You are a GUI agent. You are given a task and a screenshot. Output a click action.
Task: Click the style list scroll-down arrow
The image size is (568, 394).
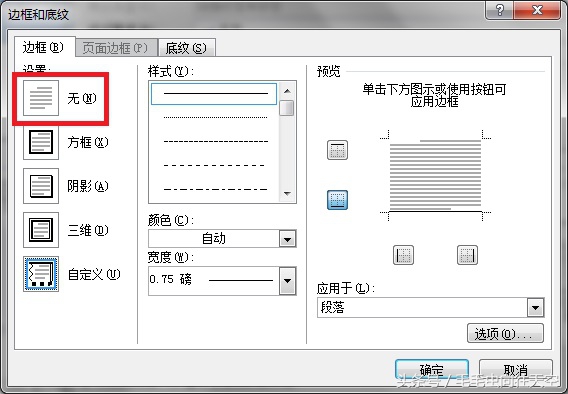[288, 194]
